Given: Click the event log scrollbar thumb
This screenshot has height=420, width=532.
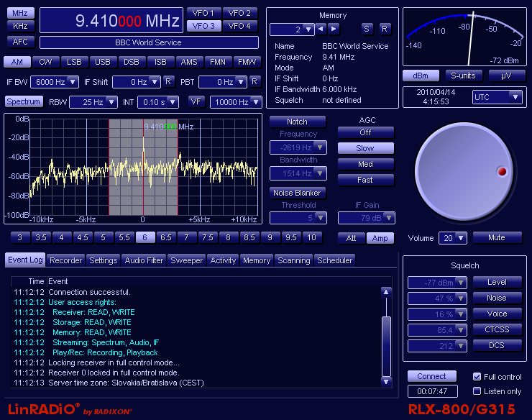Looking at the screenshot, I should click(386, 346).
